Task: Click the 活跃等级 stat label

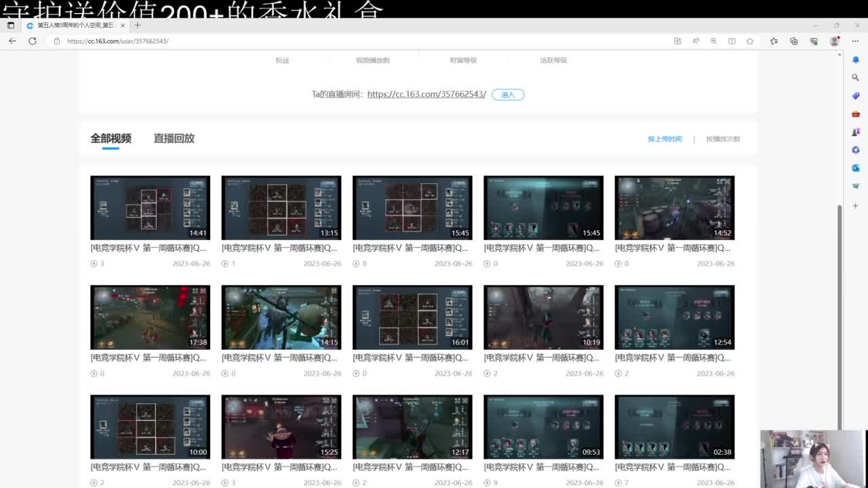Action: click(x=553, y=60)
